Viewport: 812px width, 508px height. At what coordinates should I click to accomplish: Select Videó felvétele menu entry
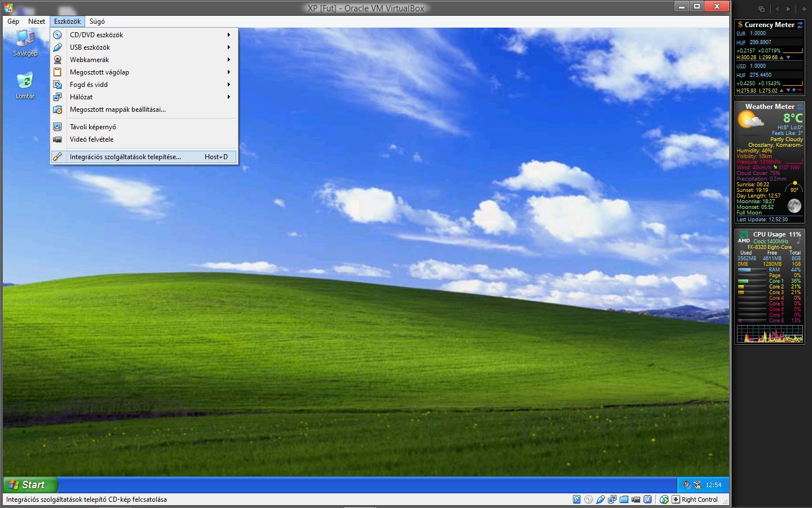pyautogui.click(x=144, y=139)
